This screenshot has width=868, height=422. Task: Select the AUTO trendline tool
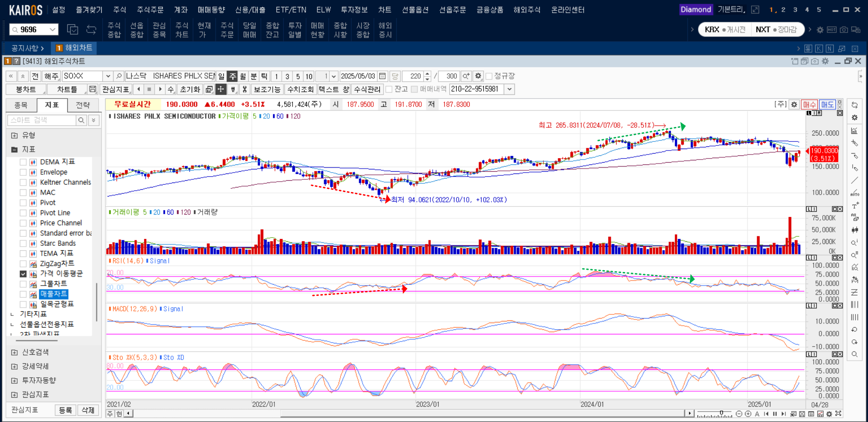(854, 193)
